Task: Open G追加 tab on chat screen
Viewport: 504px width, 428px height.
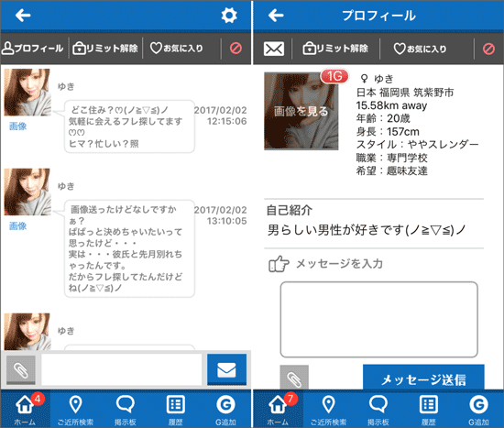Action: [225, 409]
